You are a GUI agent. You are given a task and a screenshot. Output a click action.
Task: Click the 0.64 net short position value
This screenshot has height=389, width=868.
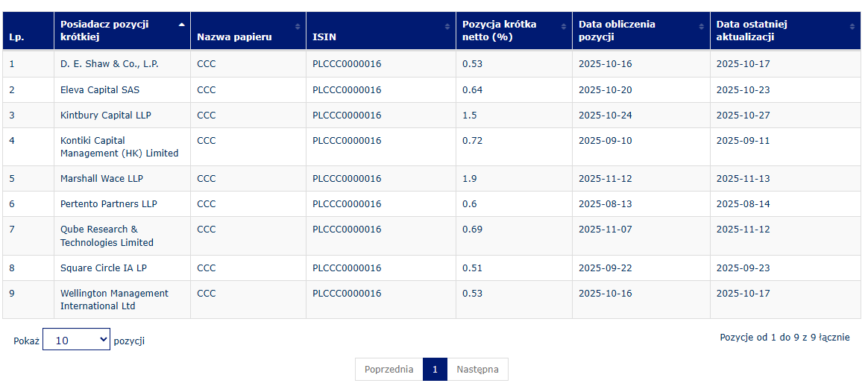coord(473,89)
